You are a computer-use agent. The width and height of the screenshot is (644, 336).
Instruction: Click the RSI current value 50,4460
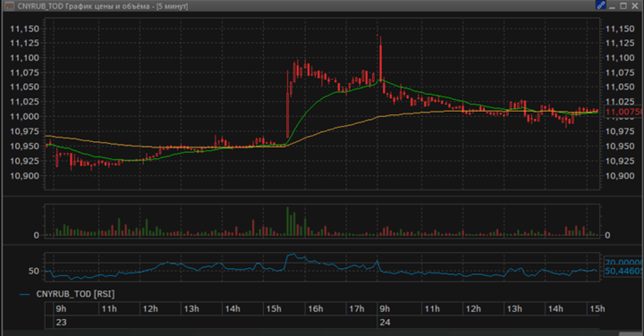pyautogui.click(x=624, y=271)
